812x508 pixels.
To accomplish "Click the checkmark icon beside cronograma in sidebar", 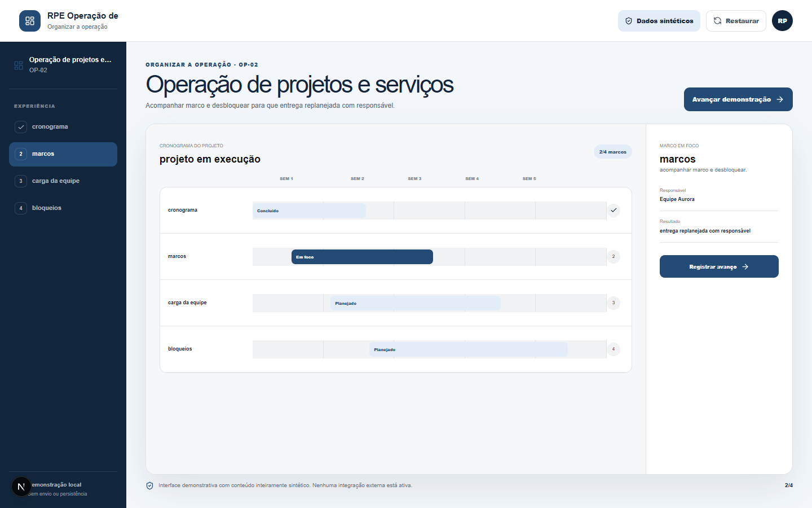I will coord(21,127).
